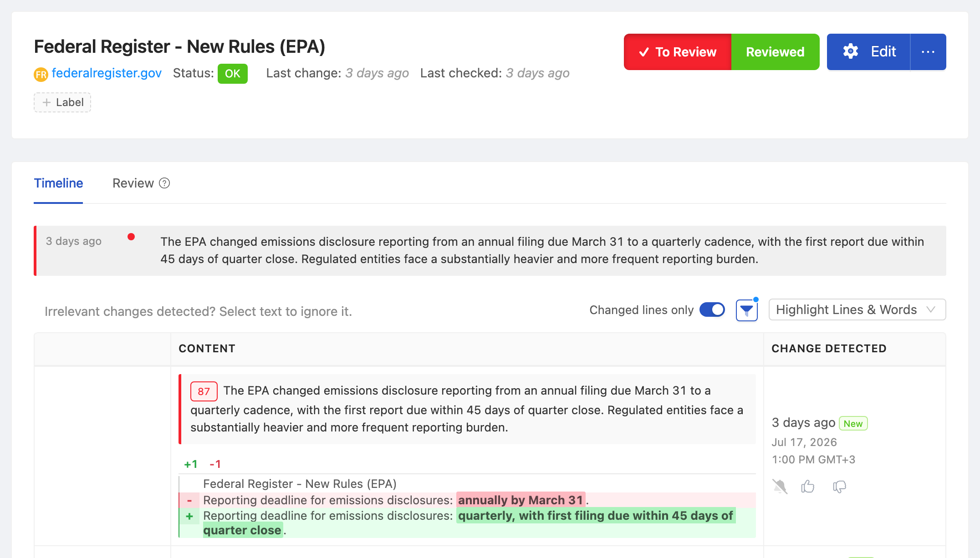Click the To Review button
The width and height of the screenshot is (980, 558).
click(677, 52)
